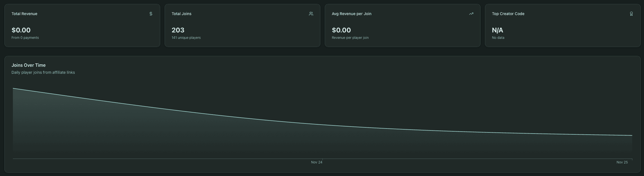This screenshot has height=176, width=644.
Task: Click the Daily player joins from affiliate links subtitle
Action: tap(43, 72)
